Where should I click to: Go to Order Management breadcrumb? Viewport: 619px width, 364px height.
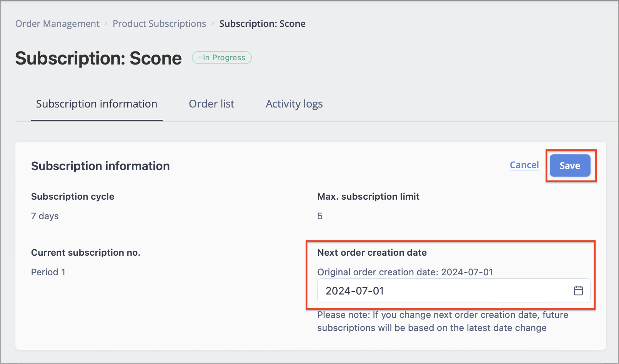[57, 24]
